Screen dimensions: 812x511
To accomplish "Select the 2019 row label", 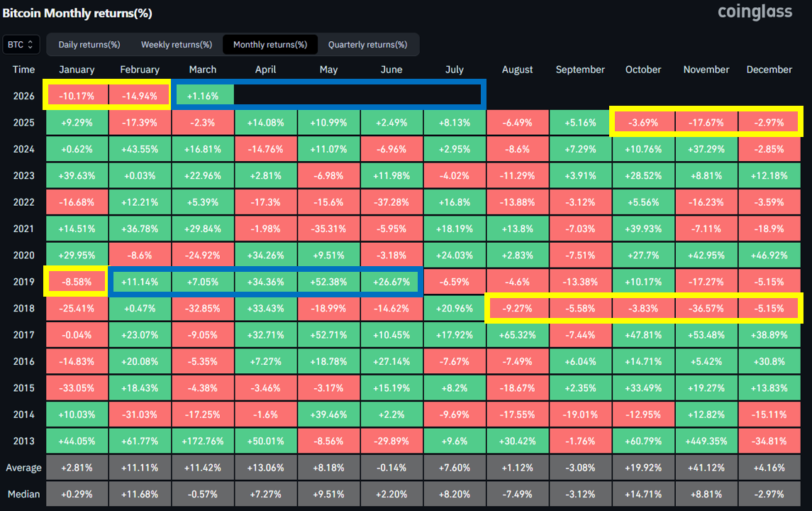I will coord(23,282).
